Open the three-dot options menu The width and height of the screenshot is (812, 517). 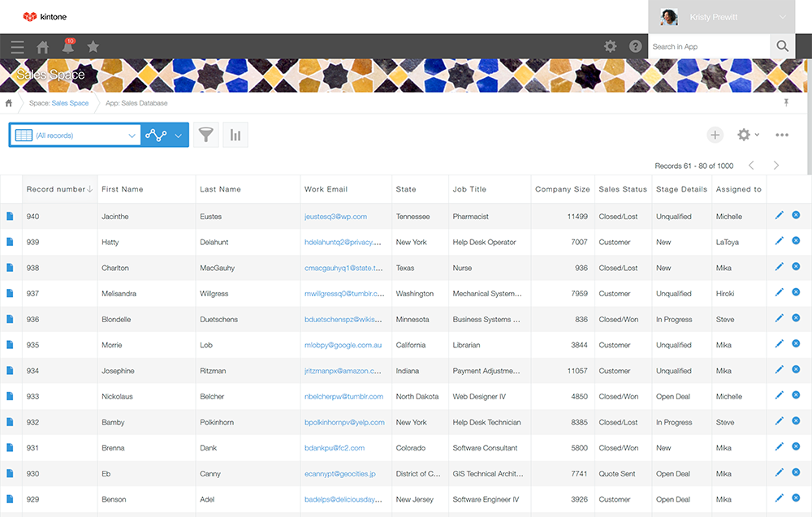tap(782, 136)
